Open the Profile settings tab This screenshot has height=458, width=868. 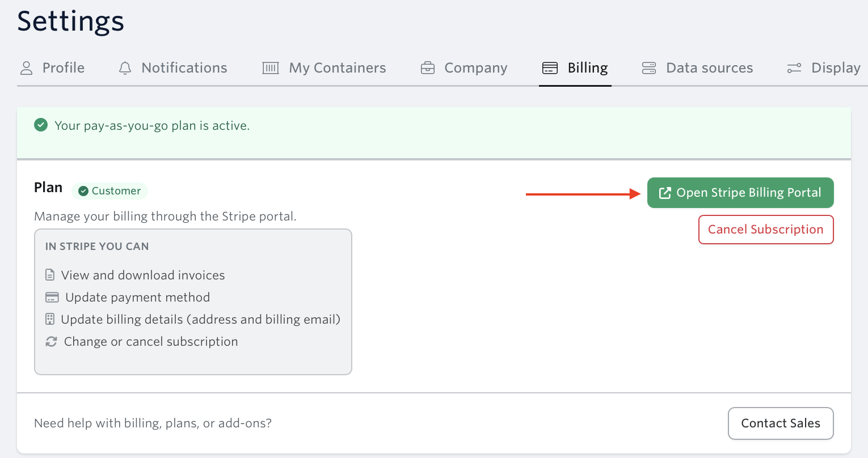(x=52, y=68)
